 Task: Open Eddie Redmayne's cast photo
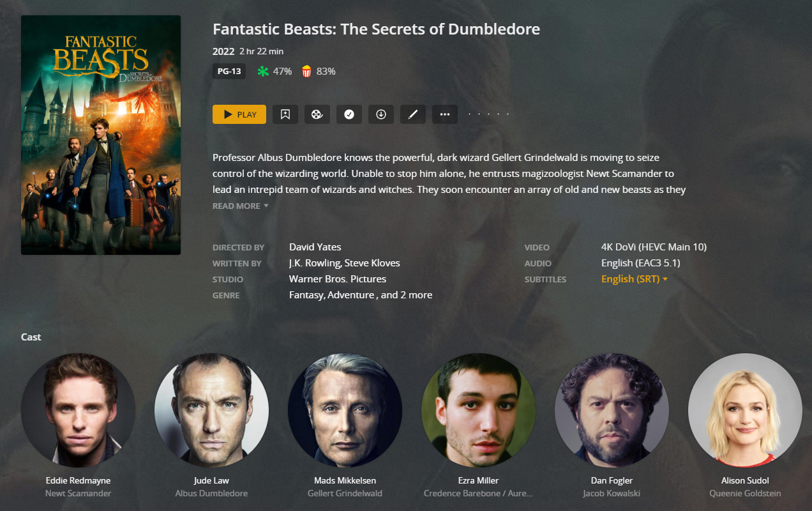[78, 410]
